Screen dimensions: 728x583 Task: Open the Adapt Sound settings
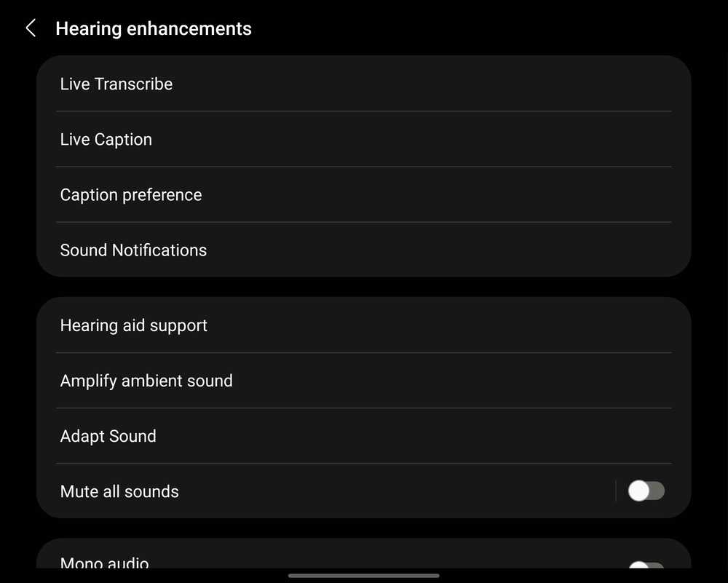(108, 437)
